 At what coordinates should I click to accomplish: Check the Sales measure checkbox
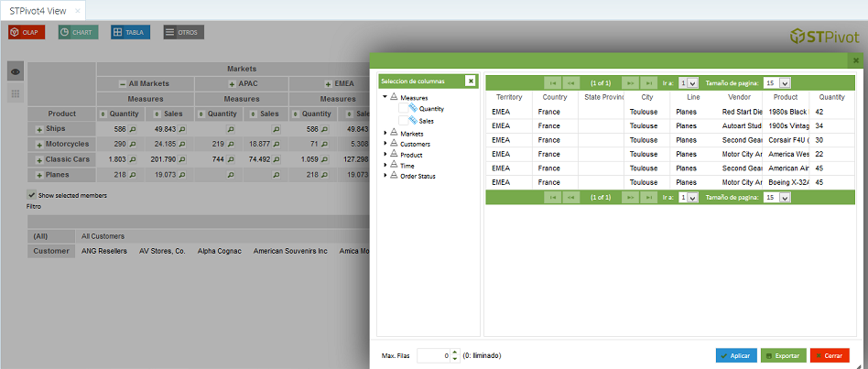[403, 121]
